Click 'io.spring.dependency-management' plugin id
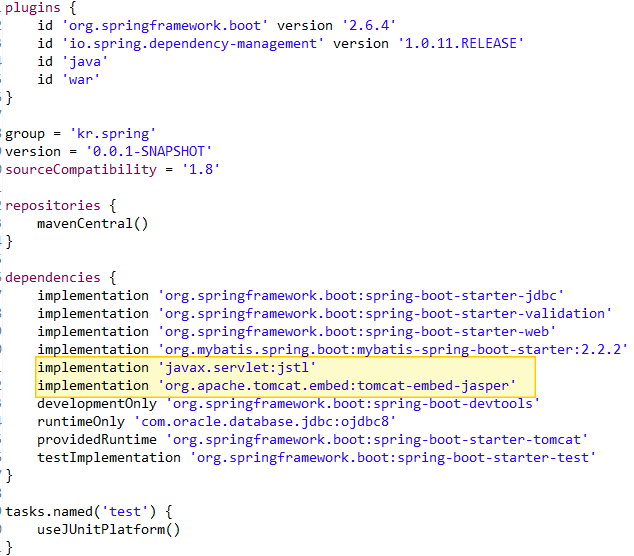The height and width of the screenshot is (556, 634). [192, 44]
